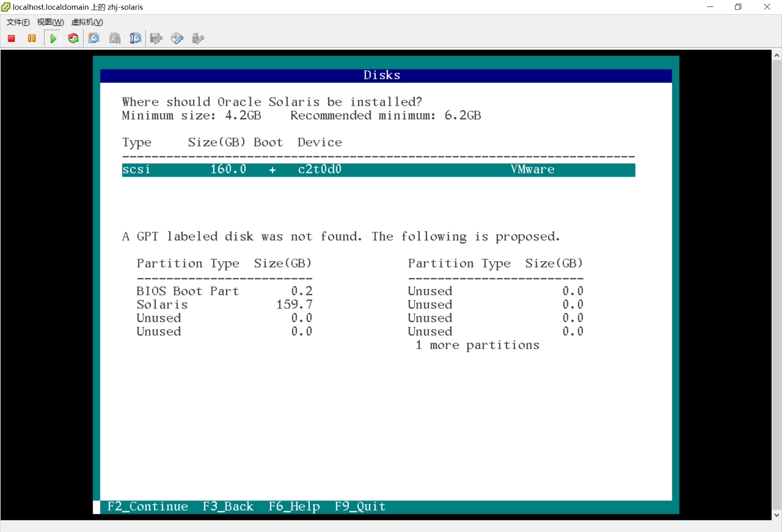
Task: Click F6_Help in the footer
Action: click(294, 506)
